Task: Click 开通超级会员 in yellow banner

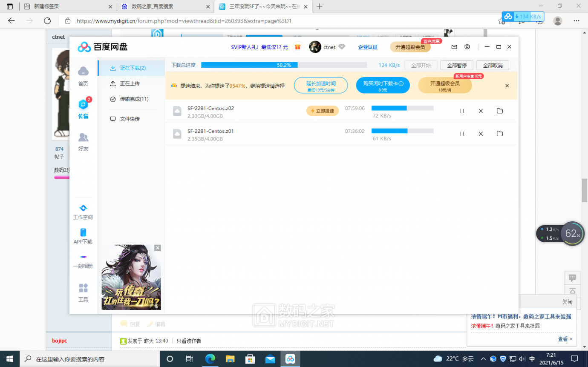Action: [x=445, y=86]
